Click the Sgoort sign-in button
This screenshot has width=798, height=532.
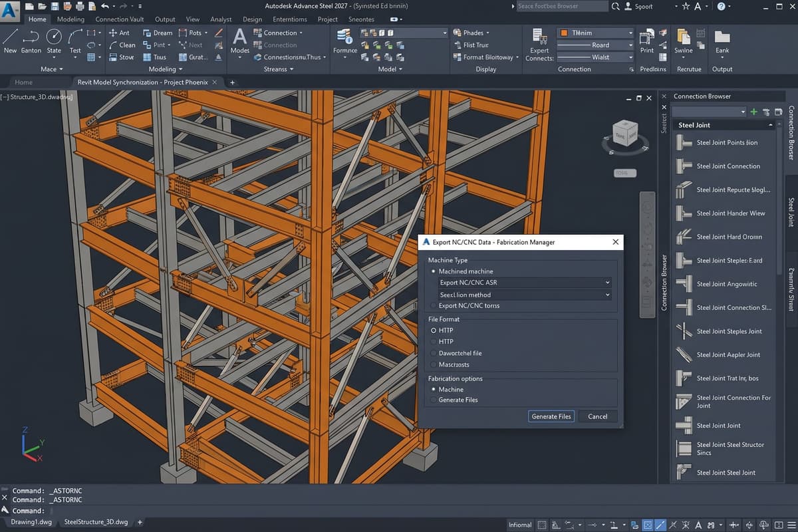point(638,6)
